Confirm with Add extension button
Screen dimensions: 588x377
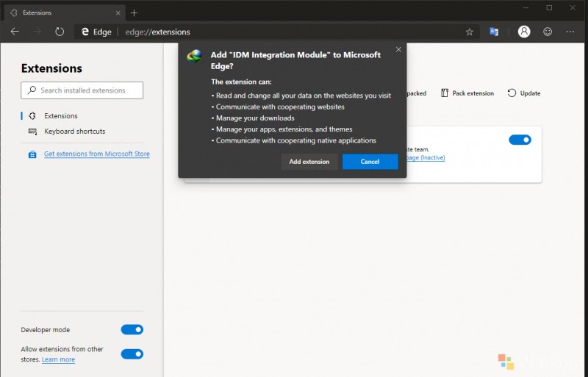coord(309,162)
